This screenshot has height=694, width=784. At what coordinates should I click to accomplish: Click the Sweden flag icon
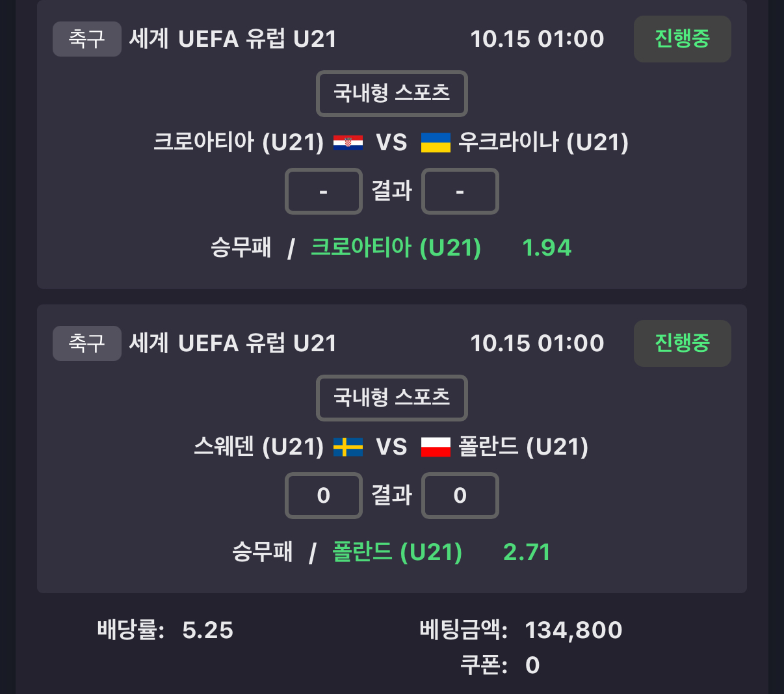[348, 447]
